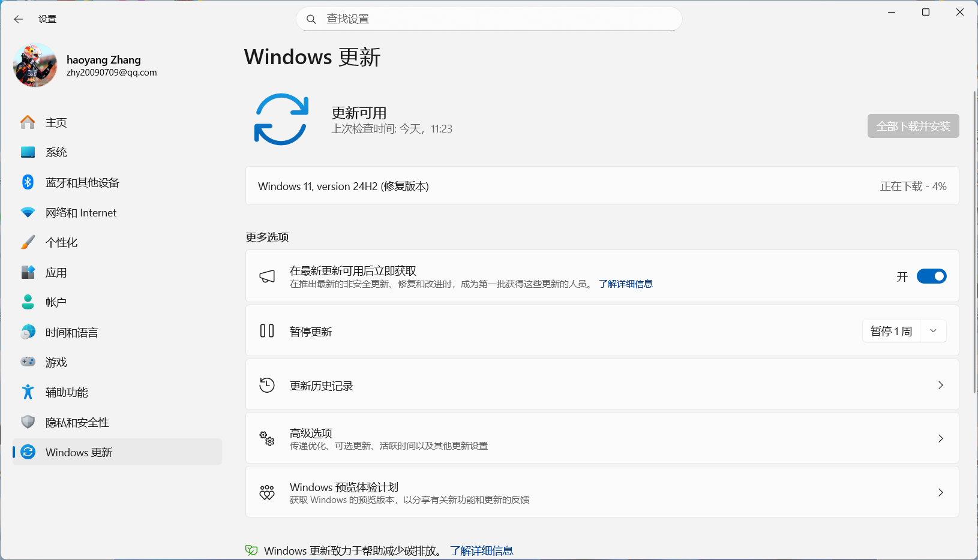Click the 查找设置 search field
Viewport: 978px width, 560px height.
coord(489,19)
